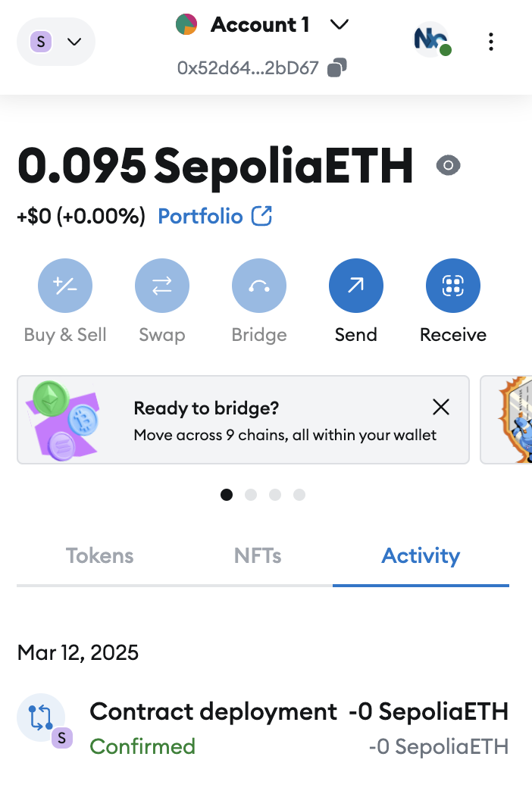Image resolution: width=532 pixels, height=791 pixels.
Task: Click the Buy & Sell icon
Action: (65, 286)
